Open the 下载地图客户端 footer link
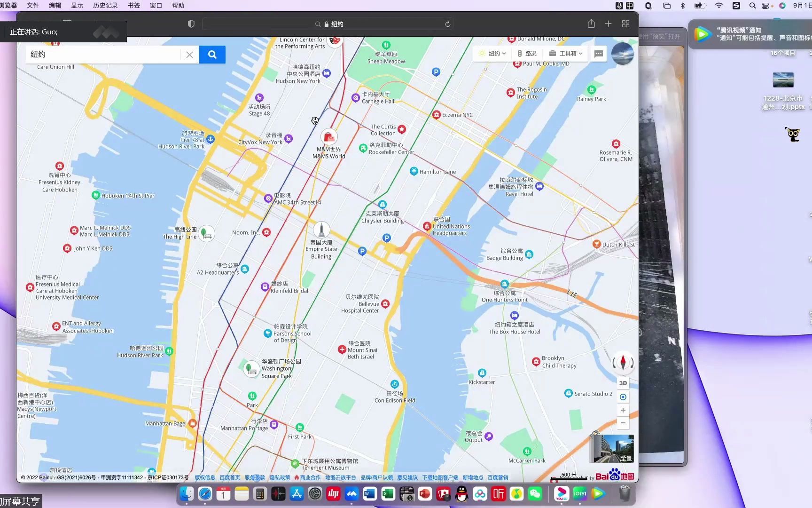Screen dimensions: 812x508 [x=440, y=477]
